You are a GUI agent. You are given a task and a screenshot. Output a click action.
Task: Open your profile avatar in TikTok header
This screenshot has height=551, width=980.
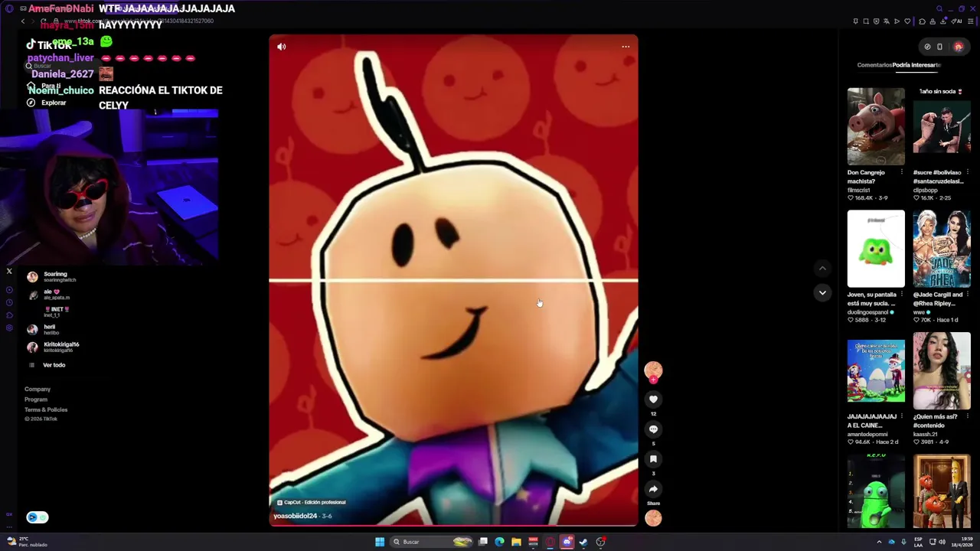point(958,47)
